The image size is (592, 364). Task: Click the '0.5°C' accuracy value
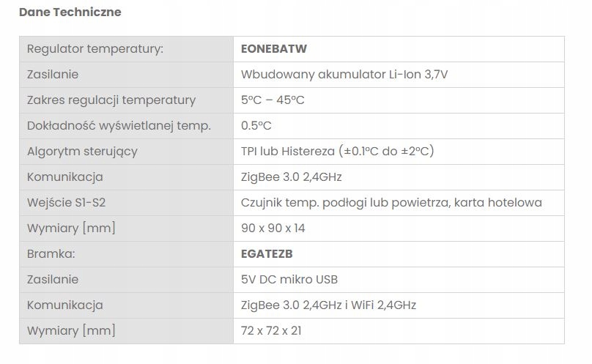pyautogui.click(x=256, y=126)
